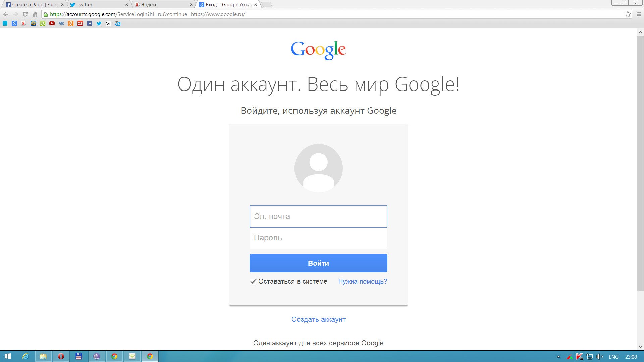Image resolution: width=644 pixels, height=362 pixels.
Task: Open the Wi-Fi utility icon in taskbar
Action: [132, 356]
